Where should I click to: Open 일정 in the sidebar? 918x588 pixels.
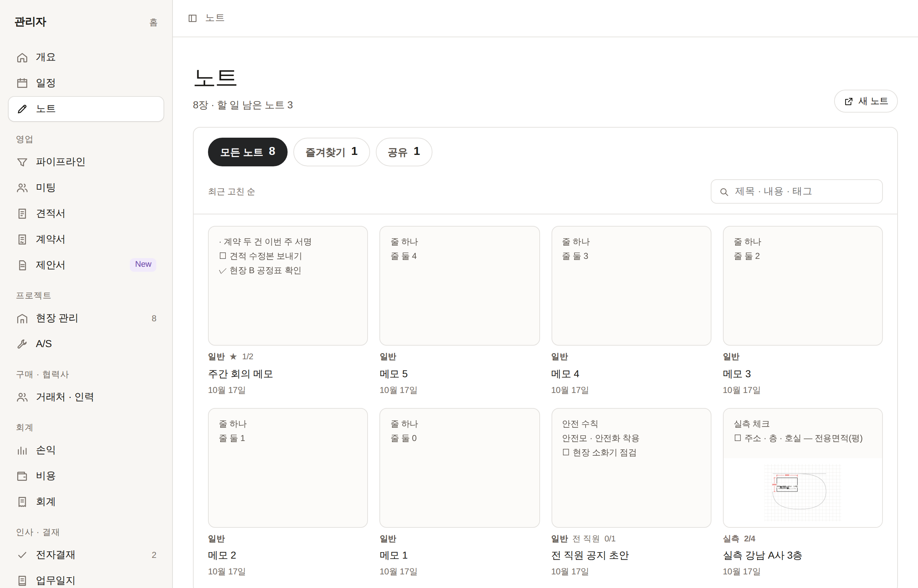point(86,83)
